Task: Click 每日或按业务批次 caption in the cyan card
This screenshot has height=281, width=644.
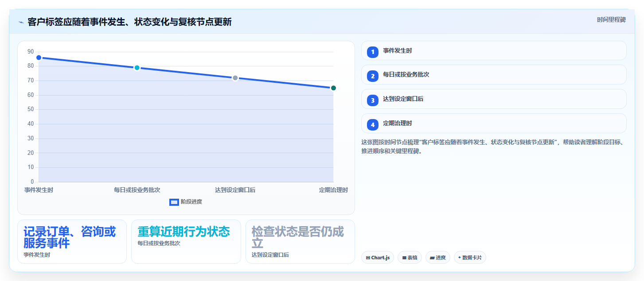Action: click(x=159, y=243)
